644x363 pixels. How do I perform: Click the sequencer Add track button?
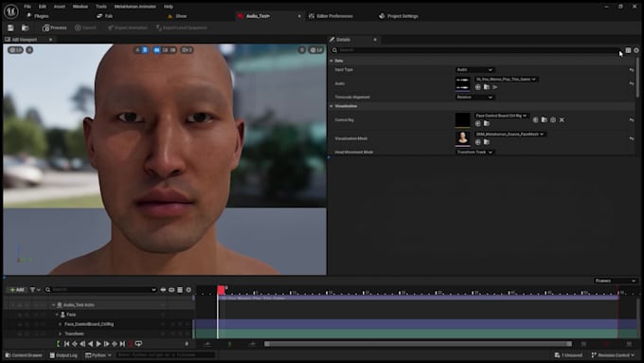tap(17, 290)
